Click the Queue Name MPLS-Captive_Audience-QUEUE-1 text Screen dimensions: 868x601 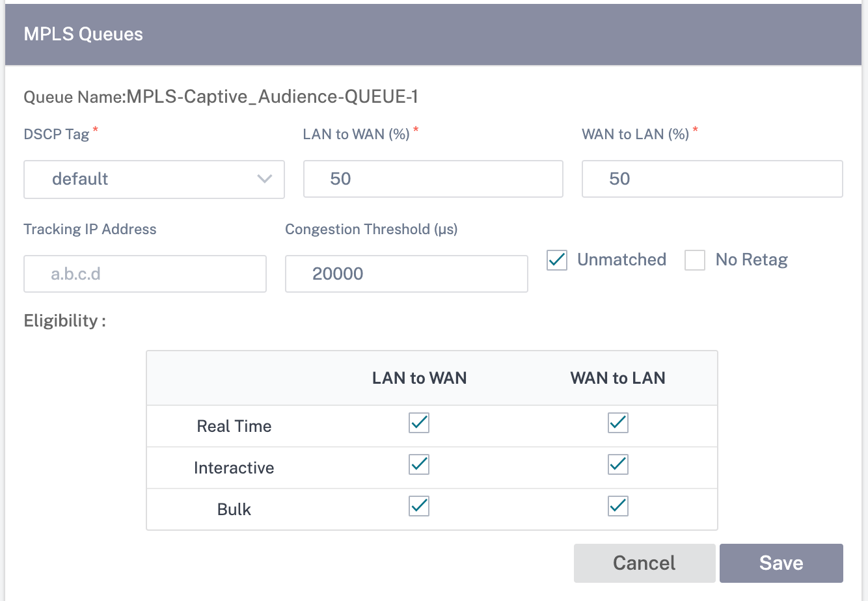click(x=221, y=97)
